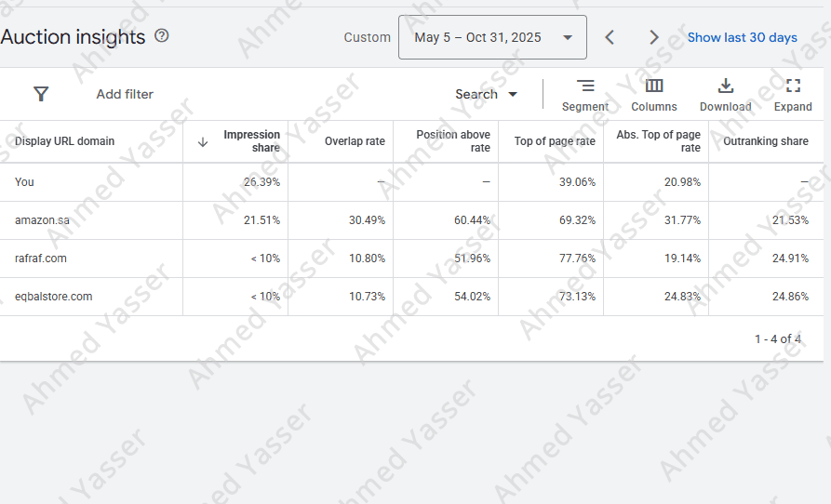Sort by Position above rate header
Screen dimensions: 831x504
click(x=453, y=141)
